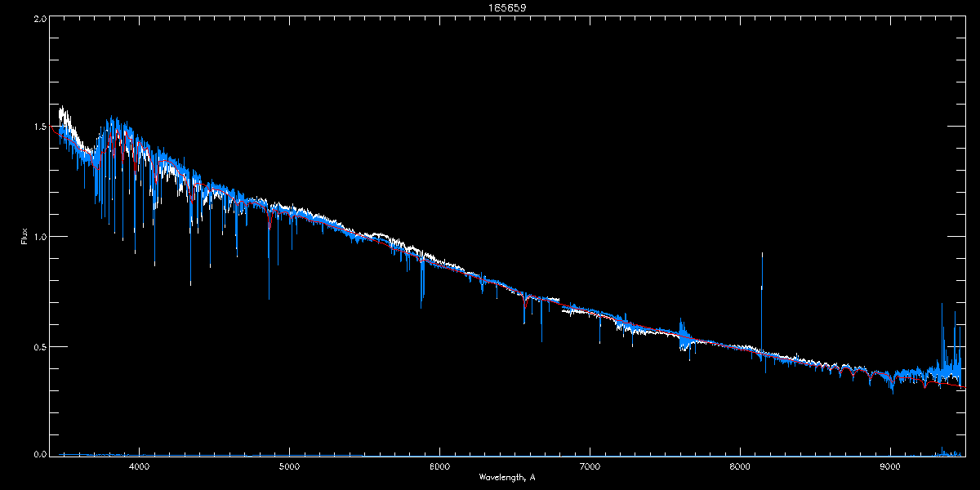980x490 pixels.
Task: Click the x-axis tick label '6000'
Action: click(440, 466)
